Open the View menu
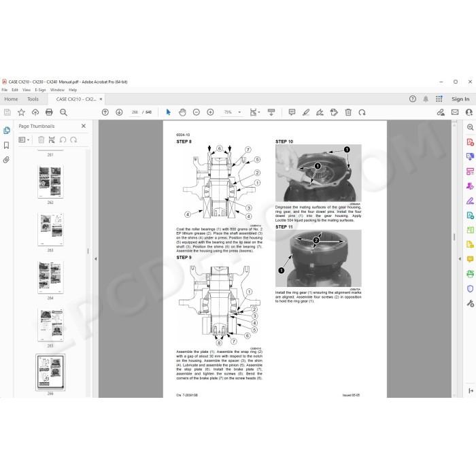The width and height of the screenshot is (476, 476). [27, 90]
